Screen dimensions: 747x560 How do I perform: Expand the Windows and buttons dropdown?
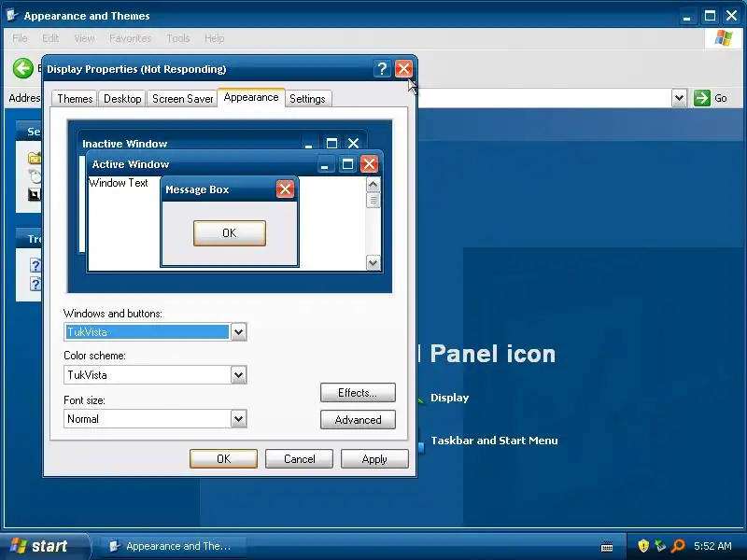pos(239,332)
